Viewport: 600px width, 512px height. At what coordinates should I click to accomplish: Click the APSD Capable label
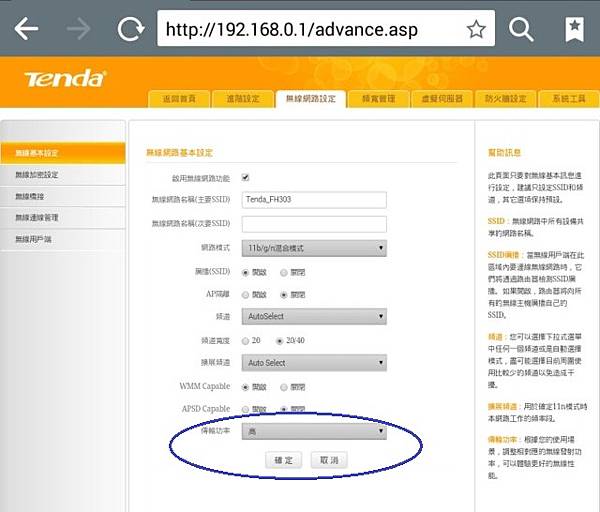(206, 409)
